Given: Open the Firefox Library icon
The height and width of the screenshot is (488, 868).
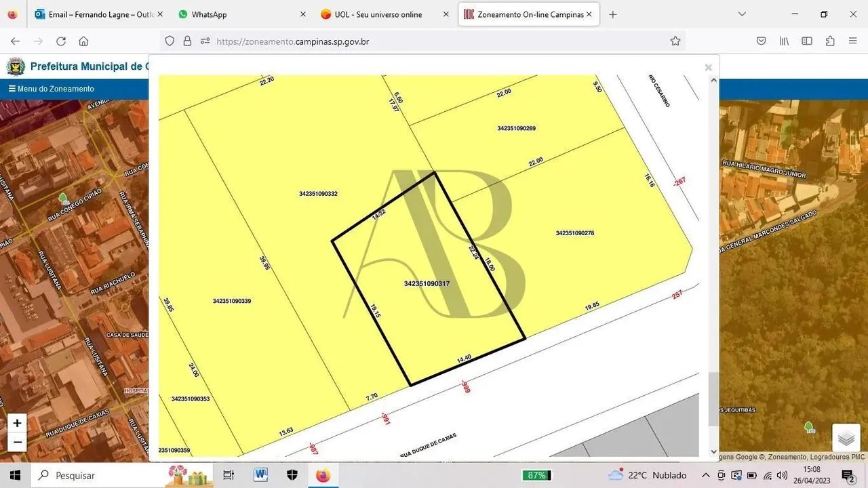Looking at the screenshot, I should [x=783, y=41].
